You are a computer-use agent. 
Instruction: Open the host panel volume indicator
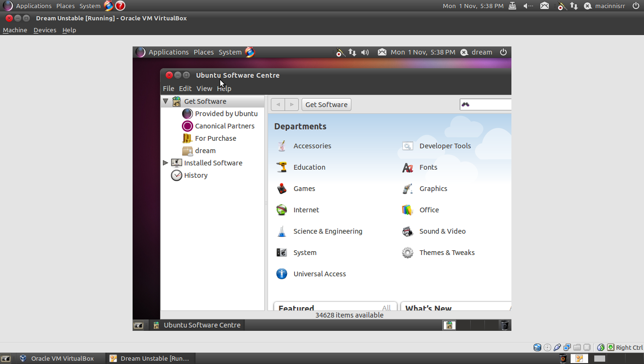pyautogui.click(x=528, y=6)
